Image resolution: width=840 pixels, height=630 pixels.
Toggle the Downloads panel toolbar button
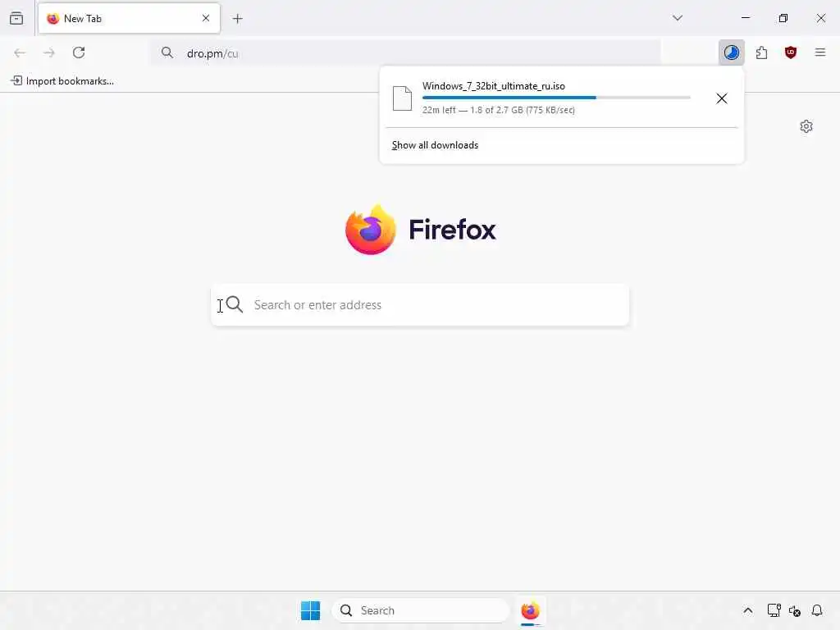tap(731, 52)
